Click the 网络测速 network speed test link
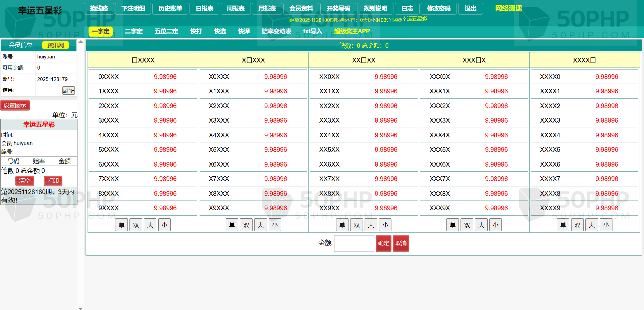Viewport: 644px width, 310px height. [508, 8]
